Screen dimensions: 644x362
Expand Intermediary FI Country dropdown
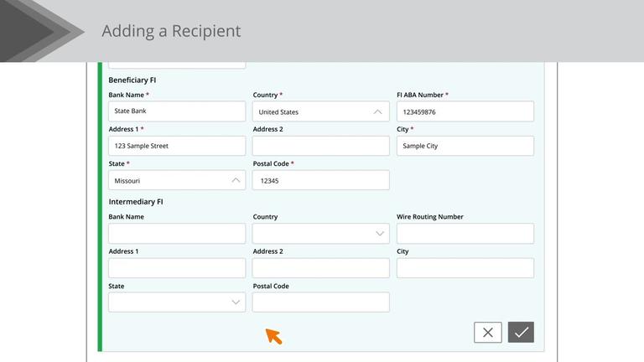pyautogui.click(x=320, y=234)
